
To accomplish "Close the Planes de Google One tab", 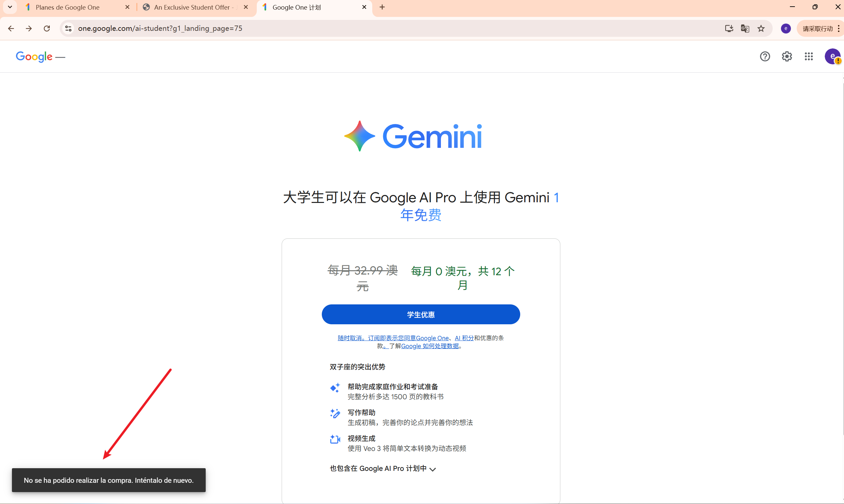I will (127, 7).
